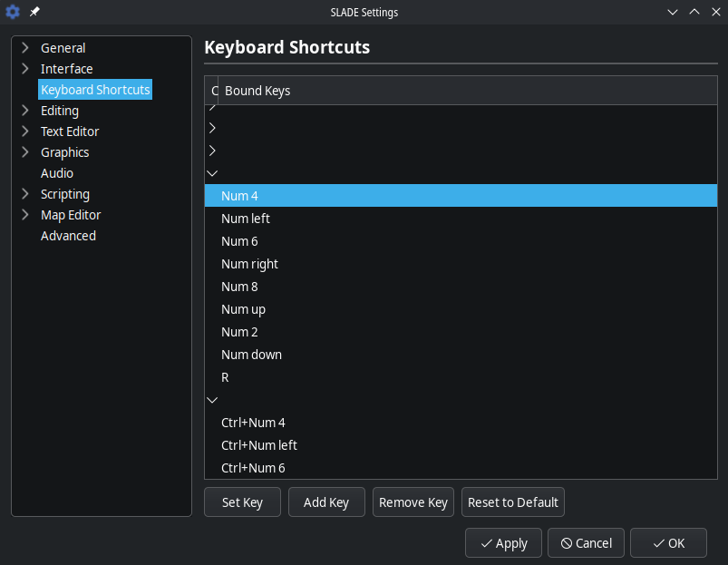Screen dimensions: 728x565
Task: Open the Audio settings page
Action: 57,173
